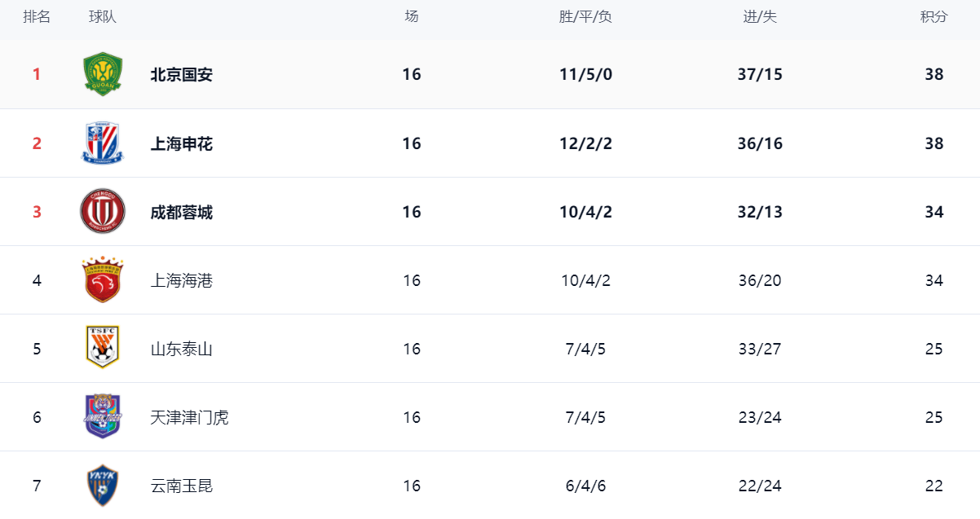Click the 天津津门虎 team name

189,417
